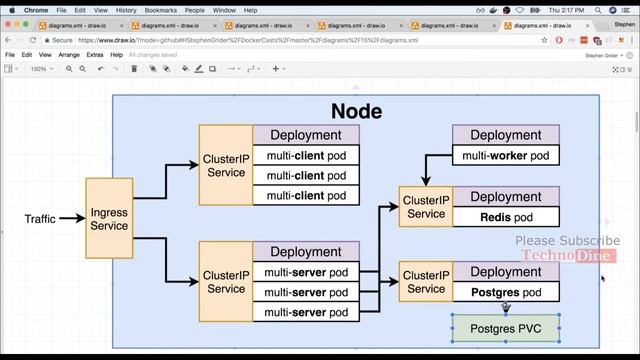Image resolution: width=640 pixels, height=360 pixels.
Task: Click the clock showing Thu 2:17 PM
Action: tap(566, 10)
